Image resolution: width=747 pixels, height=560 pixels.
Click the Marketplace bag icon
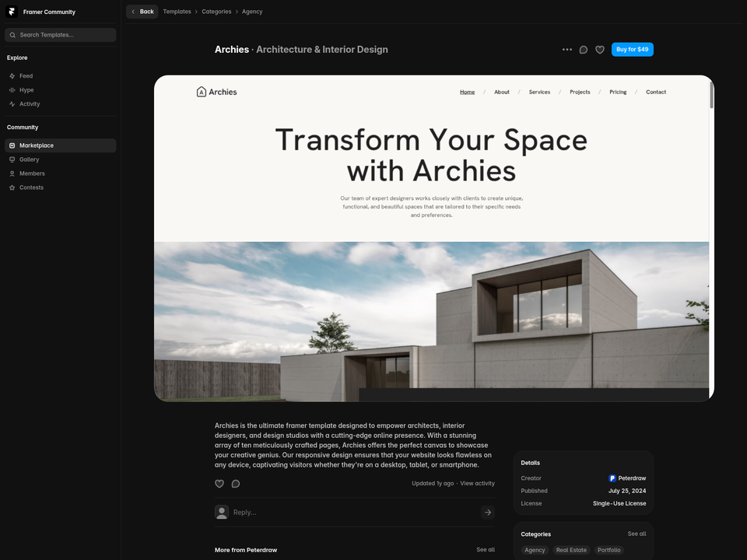point(12,145)
